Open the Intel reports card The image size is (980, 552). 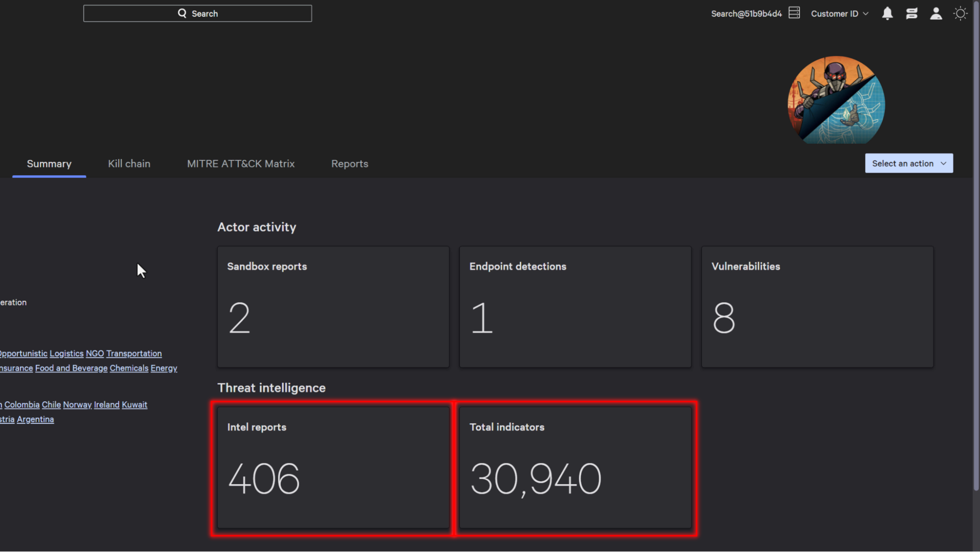pyautogui.click(x=333, y=467)
